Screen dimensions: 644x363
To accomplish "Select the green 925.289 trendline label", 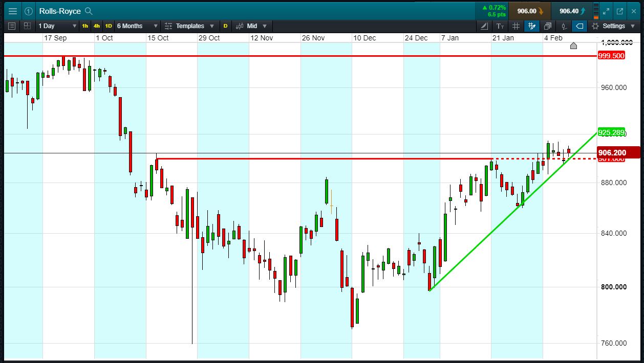I will [x=611, y=132].
